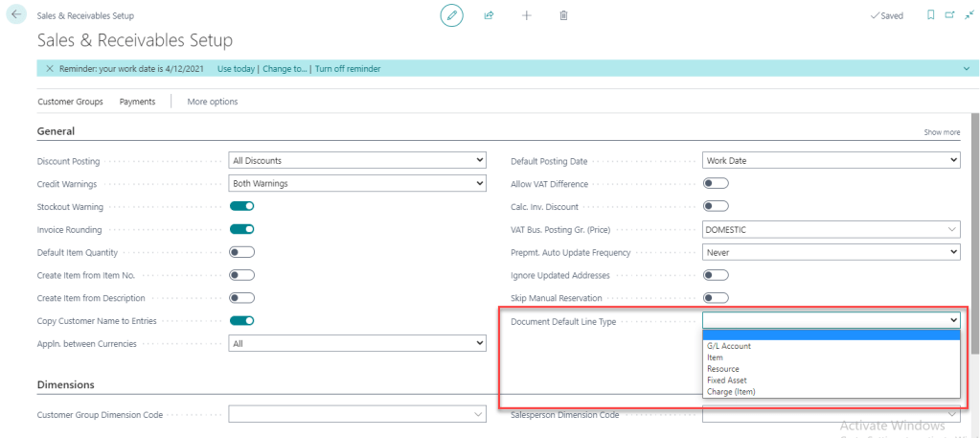Expand the Default Posting Date dropdown
The height and width of the screenshot is (438, 980).
click(831, 160)
